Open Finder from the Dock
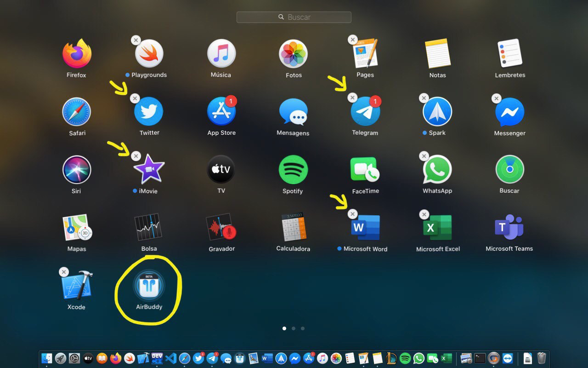588x368 pixels. 47,358
